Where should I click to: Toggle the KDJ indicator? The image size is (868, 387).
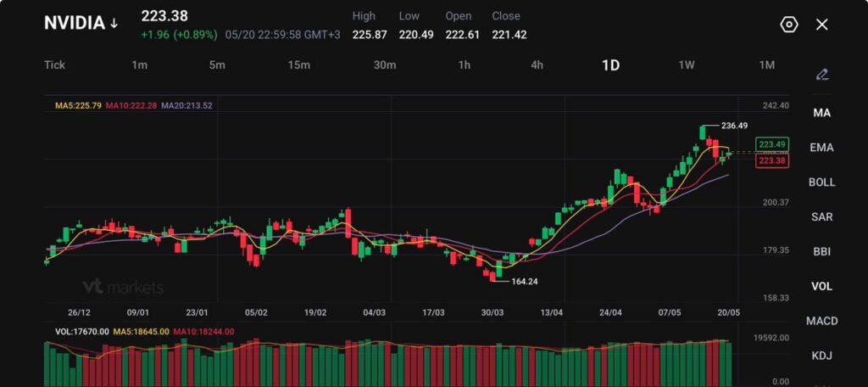tap(822, 356)
